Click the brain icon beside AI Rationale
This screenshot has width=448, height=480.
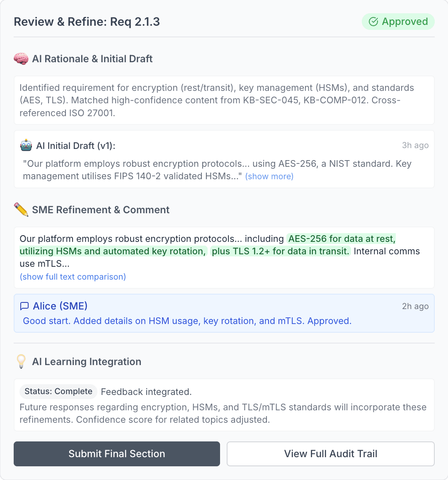pyautogui.click(x=21, y=58)
